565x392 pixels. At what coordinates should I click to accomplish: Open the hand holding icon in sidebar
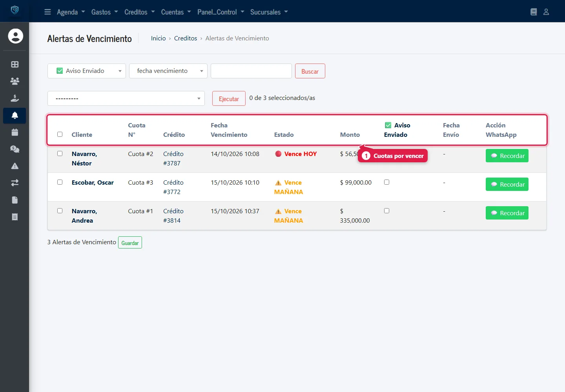pyautogui.click(x=15, y=98)
